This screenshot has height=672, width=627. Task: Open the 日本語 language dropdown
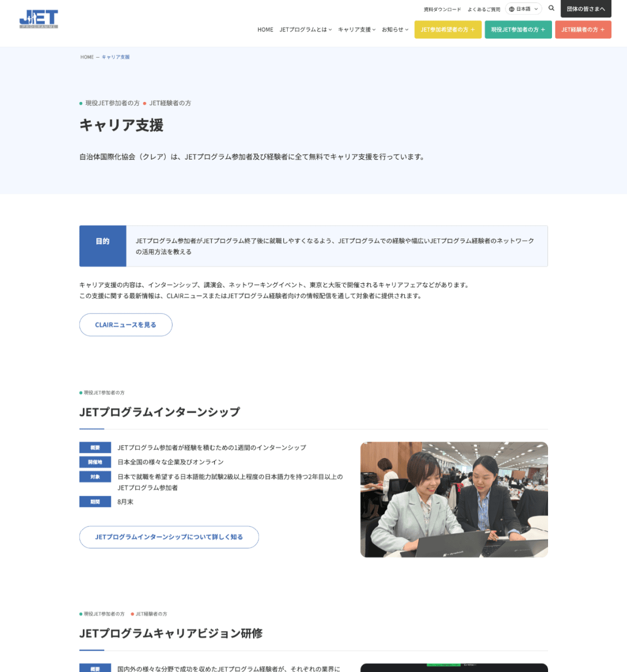523,9
